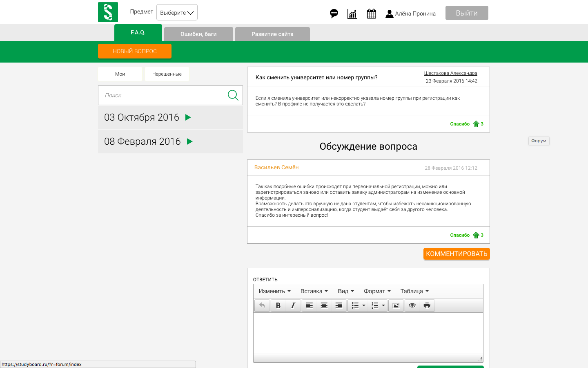Align text to the center
This screenshot has height=368, width=588.
click(324, 305)
